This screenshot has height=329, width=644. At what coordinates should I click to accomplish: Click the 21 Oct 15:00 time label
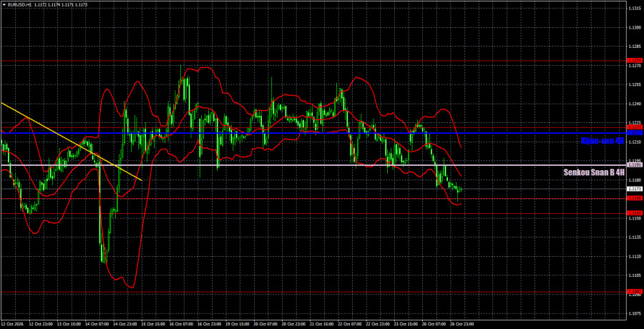[322, 324]
